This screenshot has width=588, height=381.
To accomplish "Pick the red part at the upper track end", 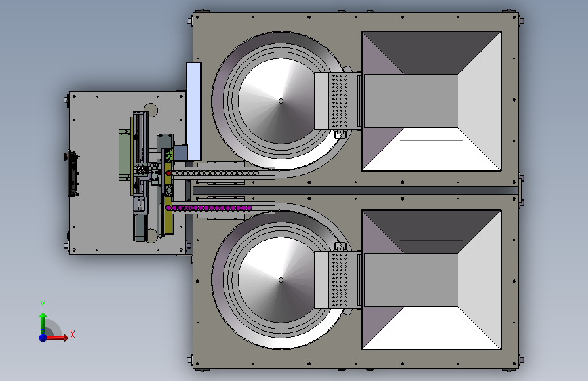I will (169, 173).
